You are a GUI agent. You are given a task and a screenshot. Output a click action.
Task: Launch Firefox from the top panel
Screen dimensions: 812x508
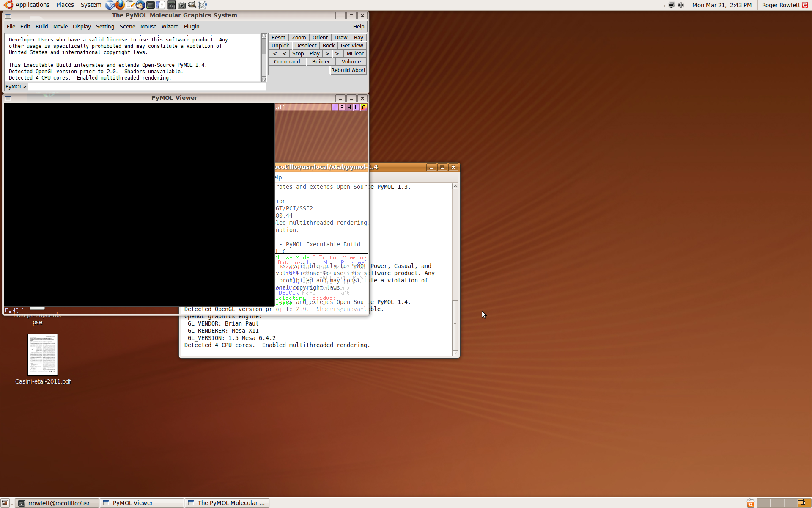[x=120, y=5]
